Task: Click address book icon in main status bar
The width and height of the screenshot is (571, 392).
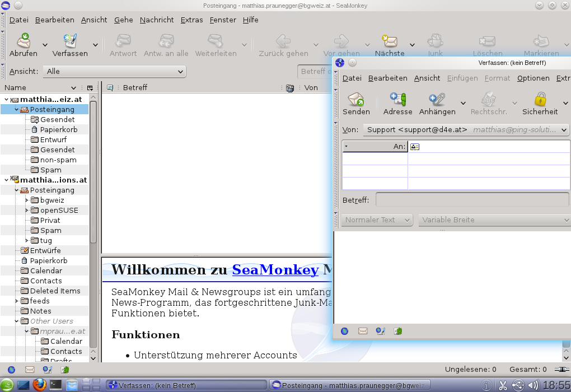Action: click(x=65, y=370)
